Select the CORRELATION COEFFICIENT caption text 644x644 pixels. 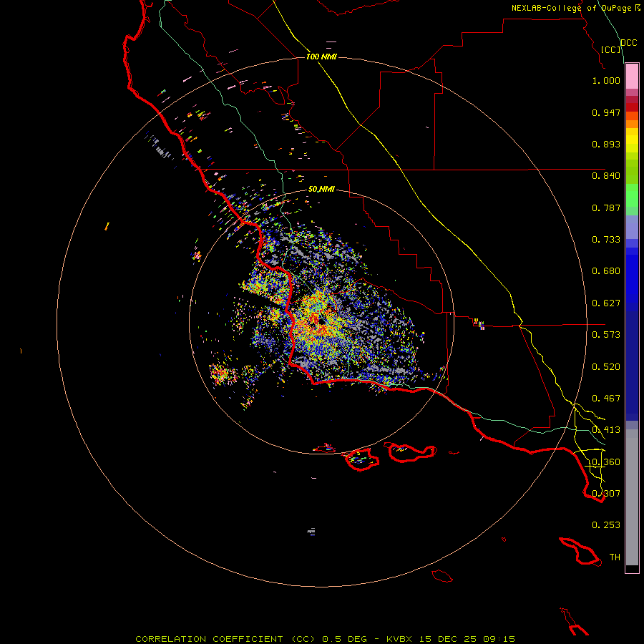pos(209,639)
